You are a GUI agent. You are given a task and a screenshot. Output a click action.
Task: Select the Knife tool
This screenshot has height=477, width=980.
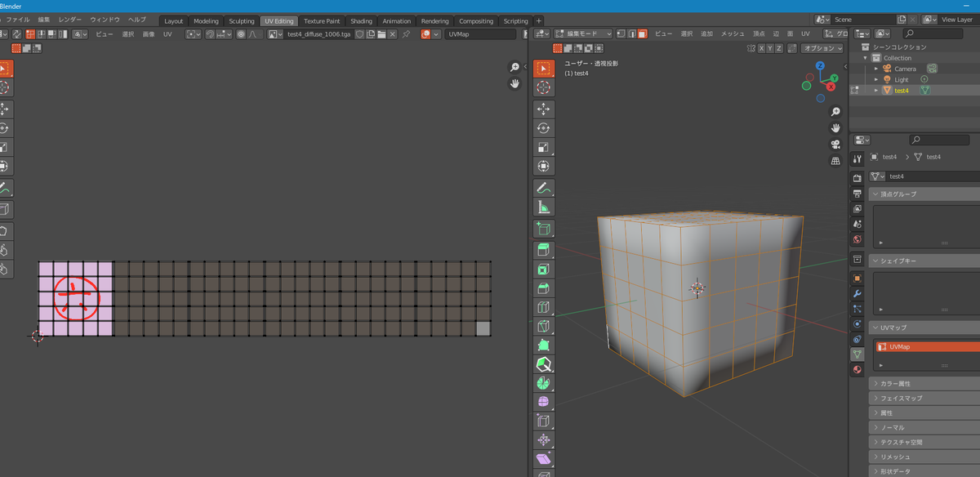pos(544,327)
